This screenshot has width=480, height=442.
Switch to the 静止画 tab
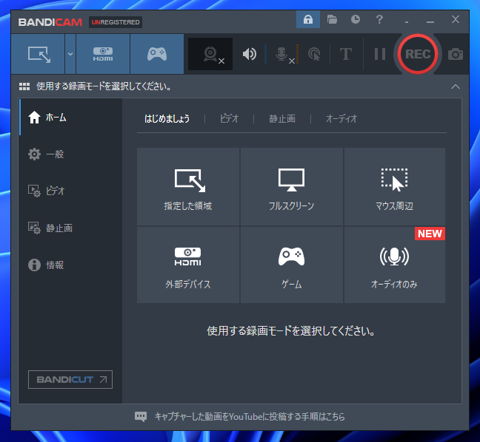[282, 119]
